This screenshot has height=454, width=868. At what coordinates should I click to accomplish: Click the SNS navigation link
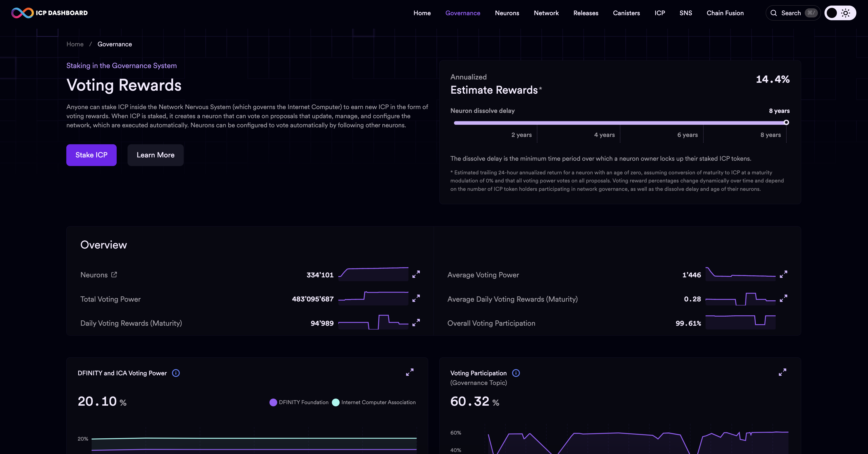pos(686,13)
